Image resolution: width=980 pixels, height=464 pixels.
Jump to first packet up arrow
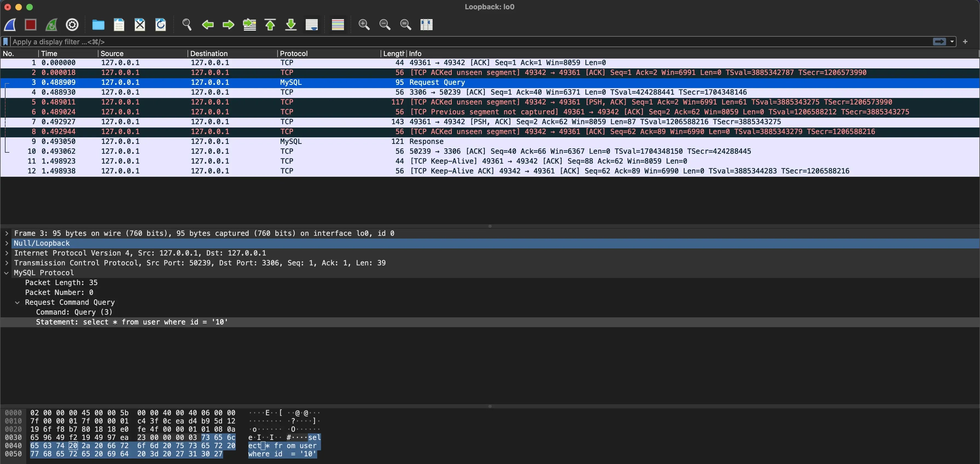coord(270,25)
